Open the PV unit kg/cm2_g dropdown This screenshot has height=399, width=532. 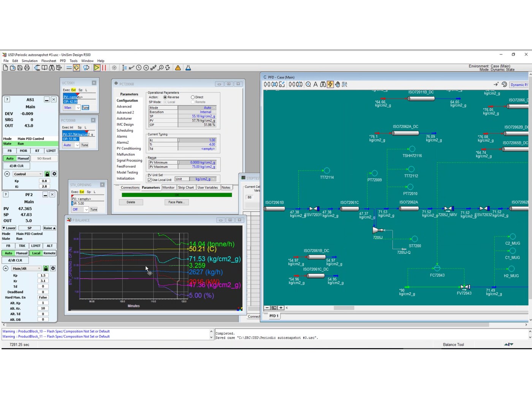[x=214, y=179]
